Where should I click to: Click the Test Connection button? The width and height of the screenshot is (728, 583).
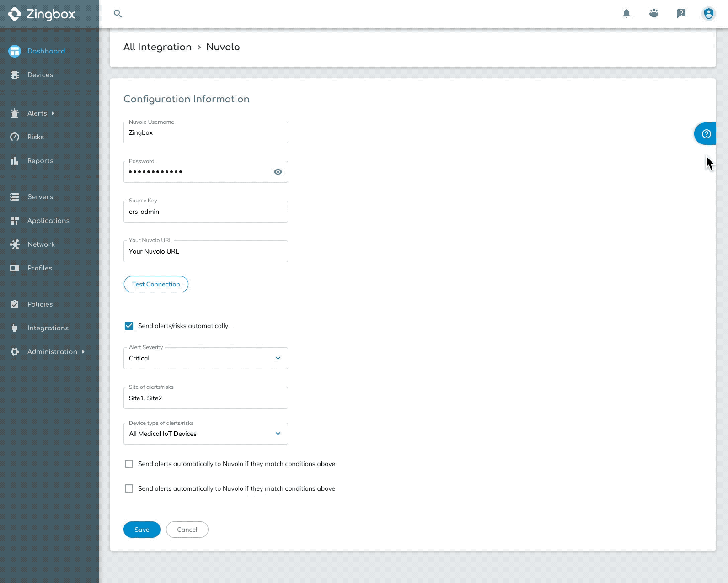click(156, 284)
